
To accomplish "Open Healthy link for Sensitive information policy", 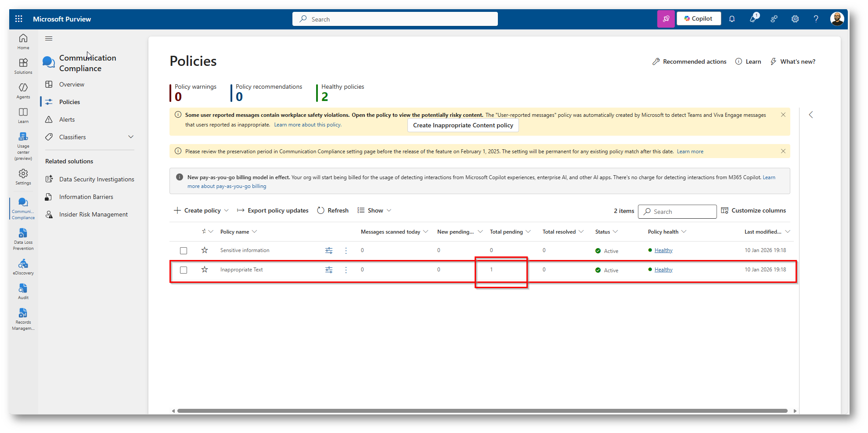I will click(663, 250).
